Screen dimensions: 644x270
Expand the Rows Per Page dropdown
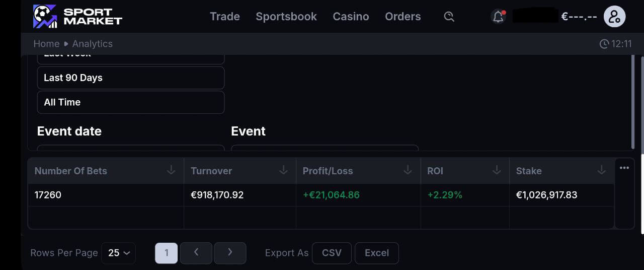click(x=119, y=253)
